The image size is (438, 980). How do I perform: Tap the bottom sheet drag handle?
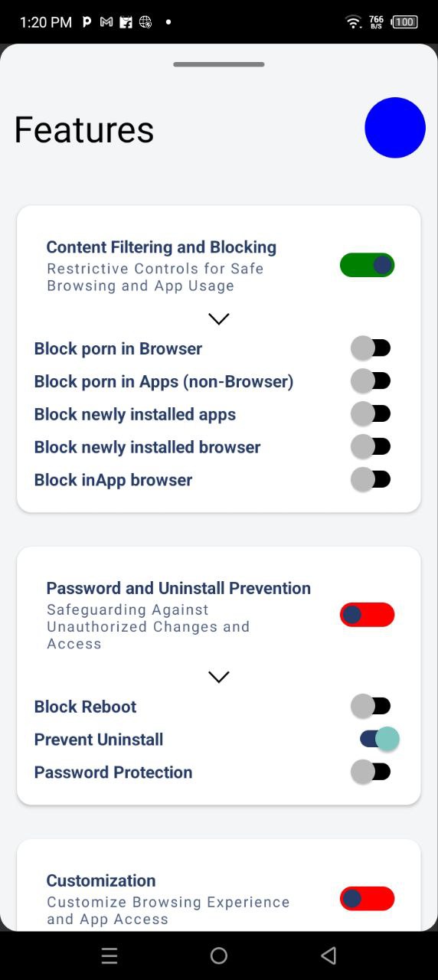click(x=219, y=64)
